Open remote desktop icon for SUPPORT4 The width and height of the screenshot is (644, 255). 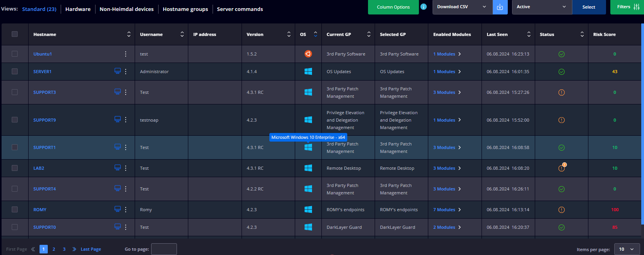(117, 188)
